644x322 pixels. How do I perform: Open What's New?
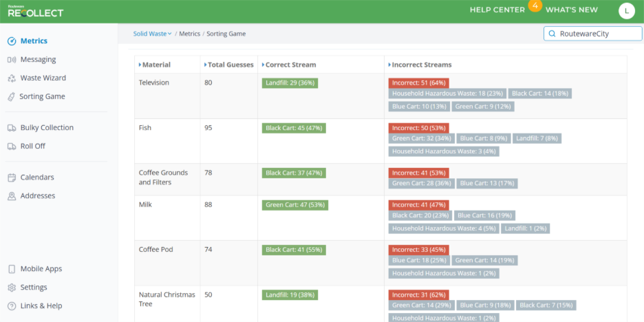tap(572, 10)
